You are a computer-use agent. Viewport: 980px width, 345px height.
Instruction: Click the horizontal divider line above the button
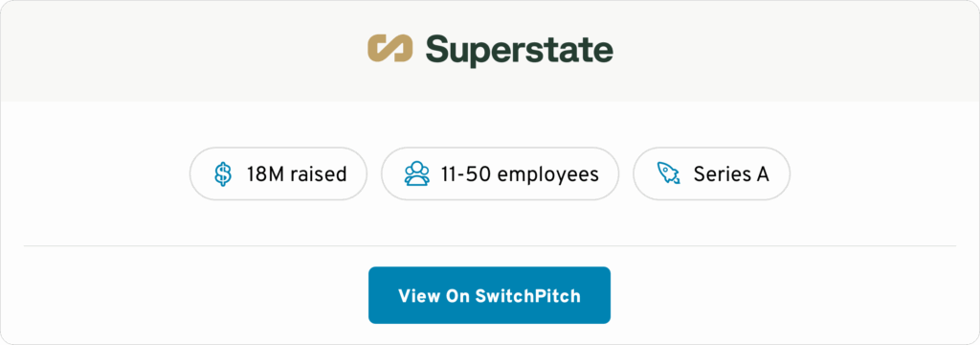click(490, 246)
